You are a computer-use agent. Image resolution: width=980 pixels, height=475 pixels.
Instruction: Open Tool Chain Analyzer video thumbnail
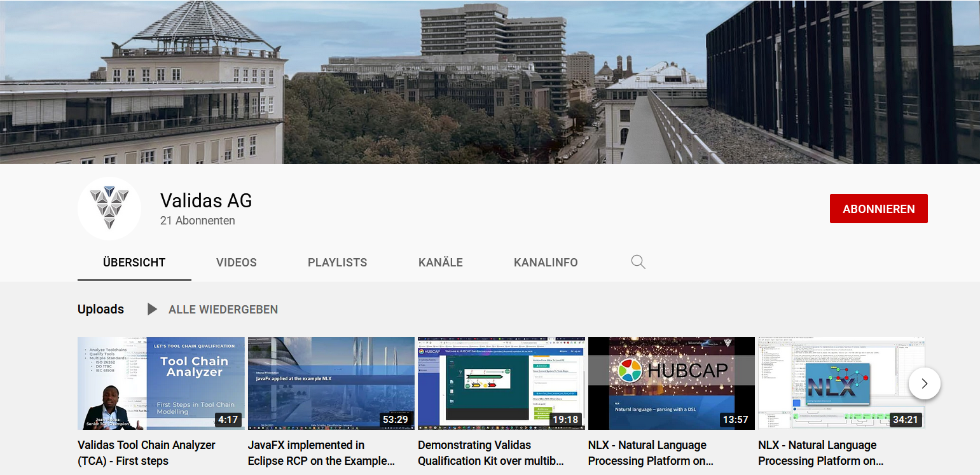click(161, 383)
